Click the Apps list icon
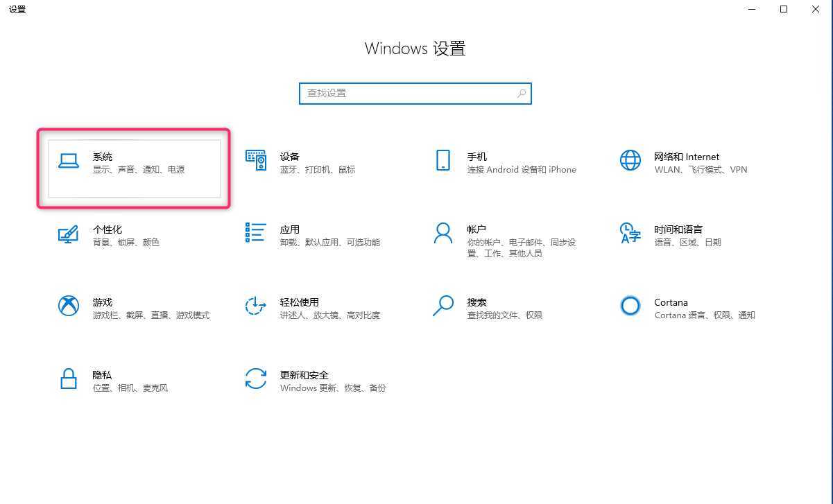This screenshot has height=504, width=833. click(x=256, y=233)
